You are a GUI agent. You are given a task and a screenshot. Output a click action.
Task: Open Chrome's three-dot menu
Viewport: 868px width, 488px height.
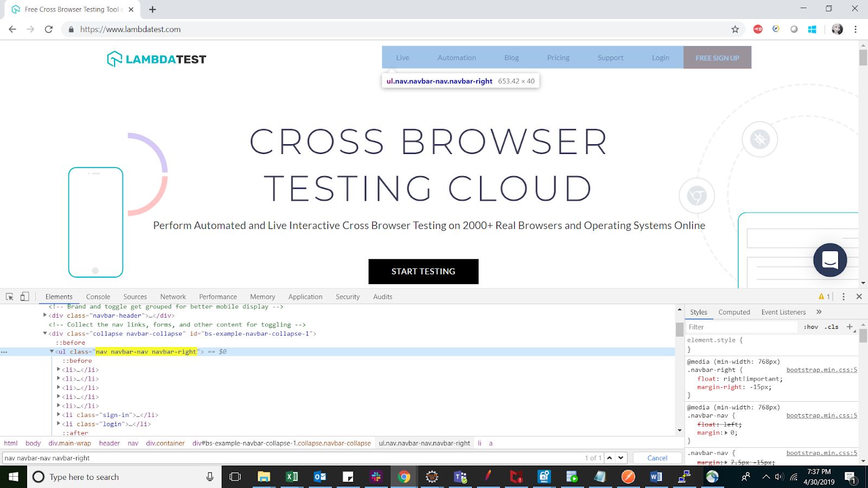tap(856, 29)
